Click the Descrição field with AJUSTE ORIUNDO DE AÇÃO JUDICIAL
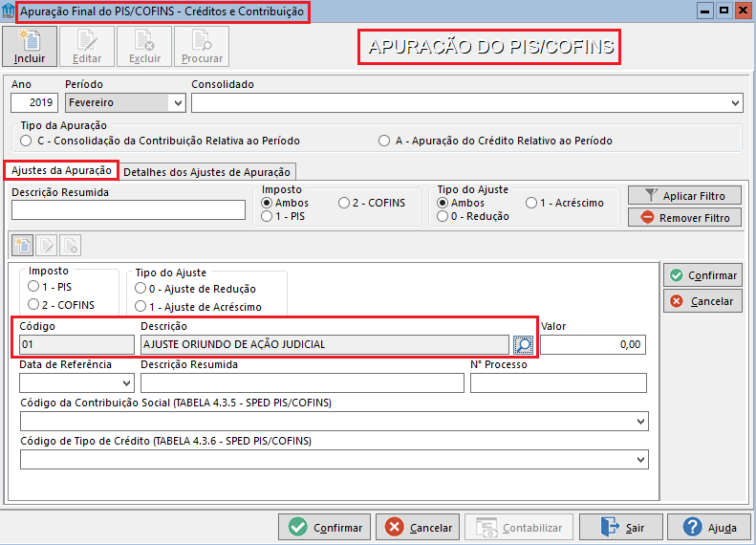 click(325, 345)
